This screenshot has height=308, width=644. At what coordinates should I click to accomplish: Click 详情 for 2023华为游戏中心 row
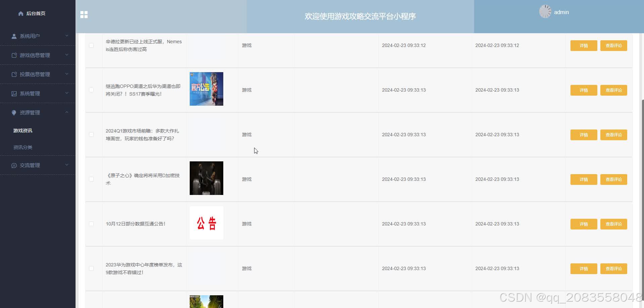[x=584, y=269]
